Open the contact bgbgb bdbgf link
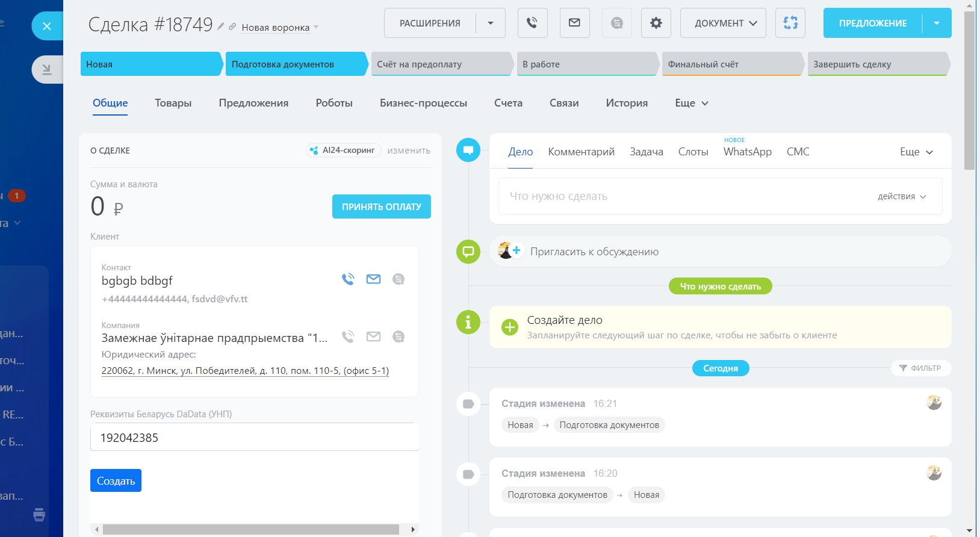Screen dimensions: 980x537 [x=137, y=281]
